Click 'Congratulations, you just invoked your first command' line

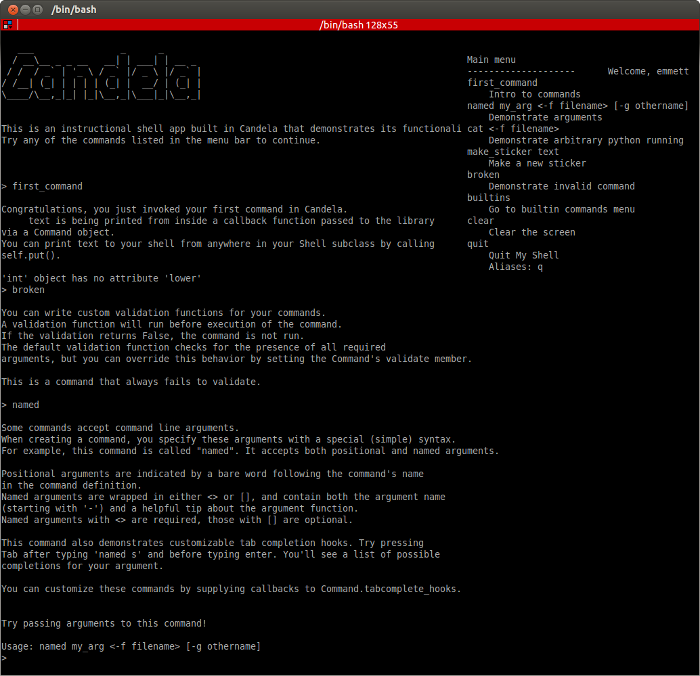pyautogui.click(x=174, y=209)
